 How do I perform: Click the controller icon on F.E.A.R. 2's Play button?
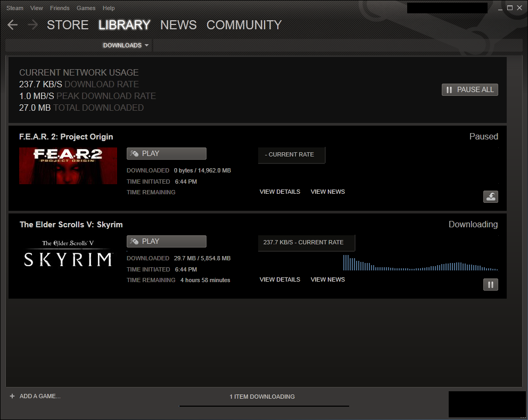[134, 153]
